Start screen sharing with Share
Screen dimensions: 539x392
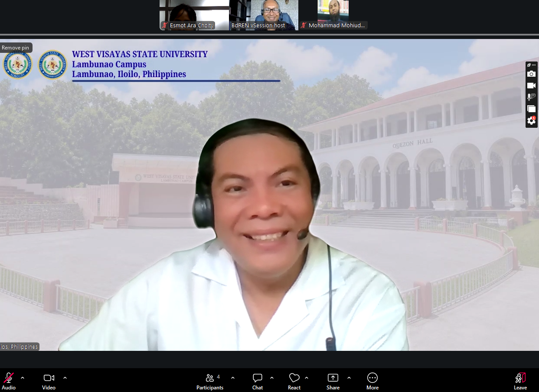tap(333, 381)
